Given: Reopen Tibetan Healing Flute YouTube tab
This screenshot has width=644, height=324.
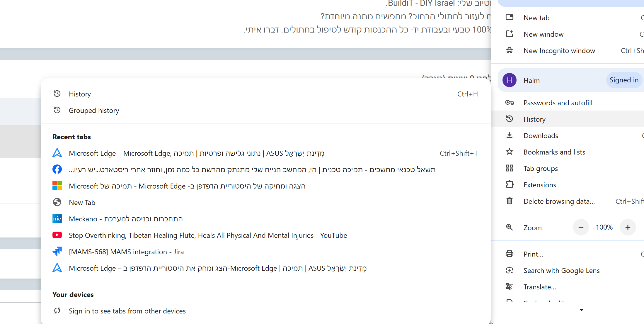Looking at the screenshot, I should 266,235.
